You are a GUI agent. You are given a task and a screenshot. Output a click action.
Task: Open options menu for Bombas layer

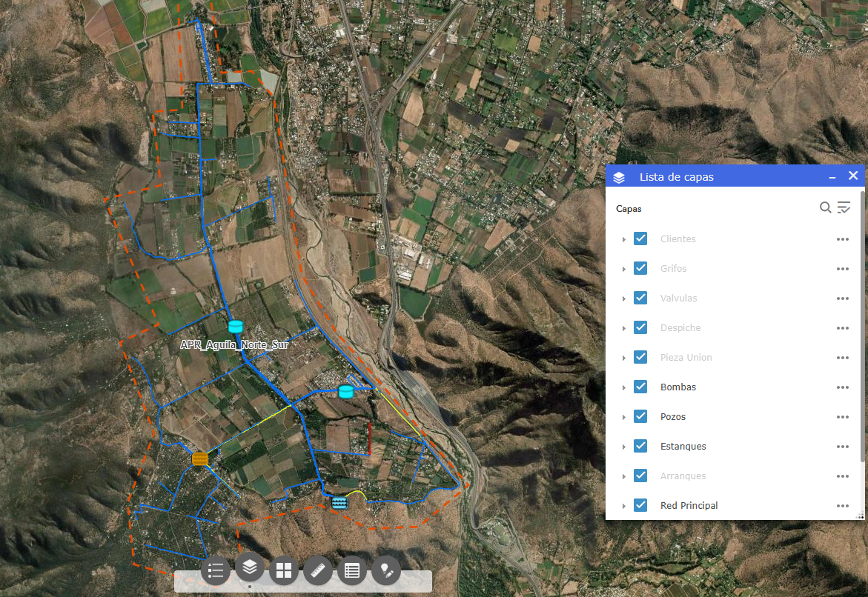(x=843, y=387)
